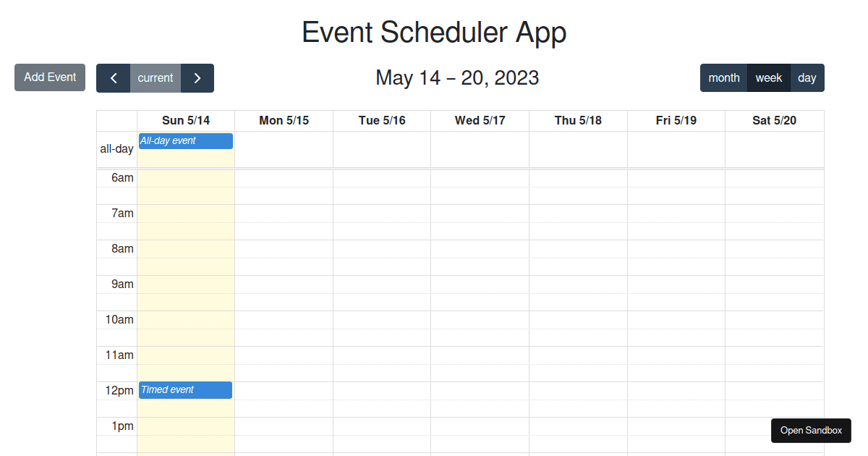
Task: Click the all-day row label
Action: coord(116,148)
